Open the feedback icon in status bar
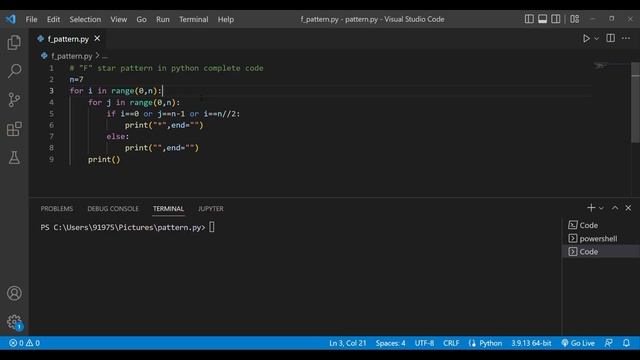 tap(608, 343)
